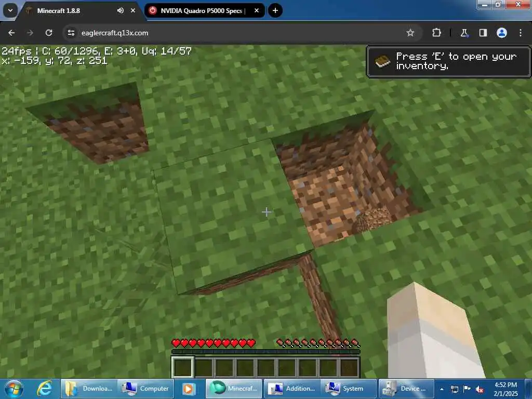Open the System taskbar window
532x399 pixels.
point(349,389)
